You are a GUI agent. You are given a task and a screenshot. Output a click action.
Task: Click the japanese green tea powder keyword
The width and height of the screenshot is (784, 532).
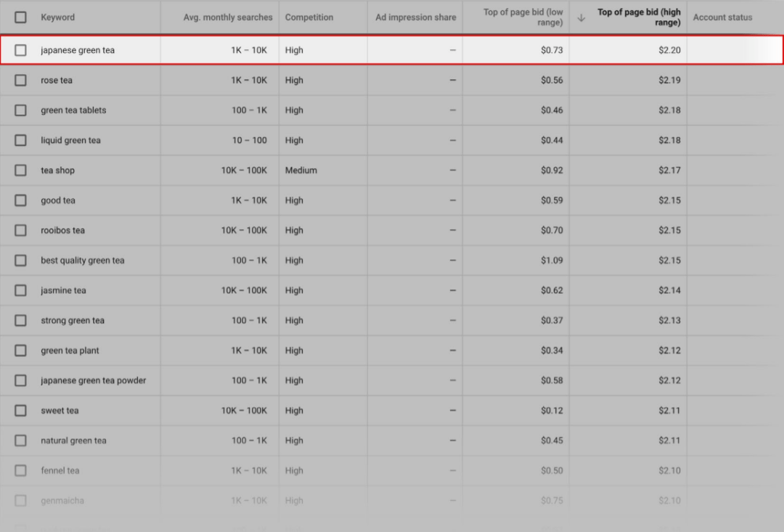point(93,380)
